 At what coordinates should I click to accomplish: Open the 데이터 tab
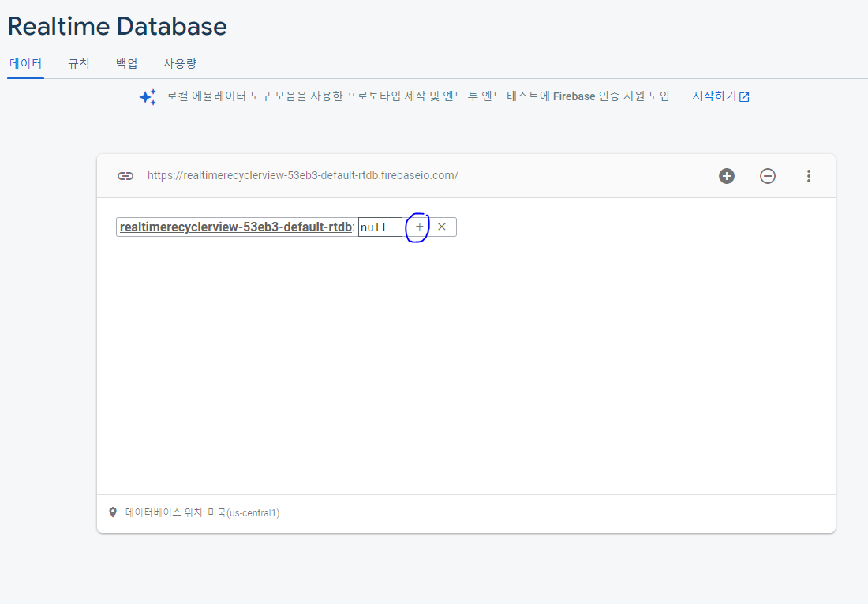click(25, 64)
